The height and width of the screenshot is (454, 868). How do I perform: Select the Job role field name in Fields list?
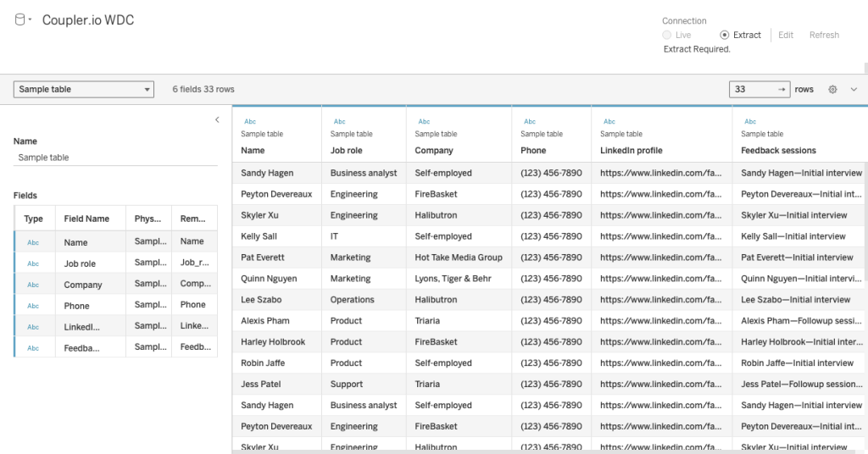point(80,263)
